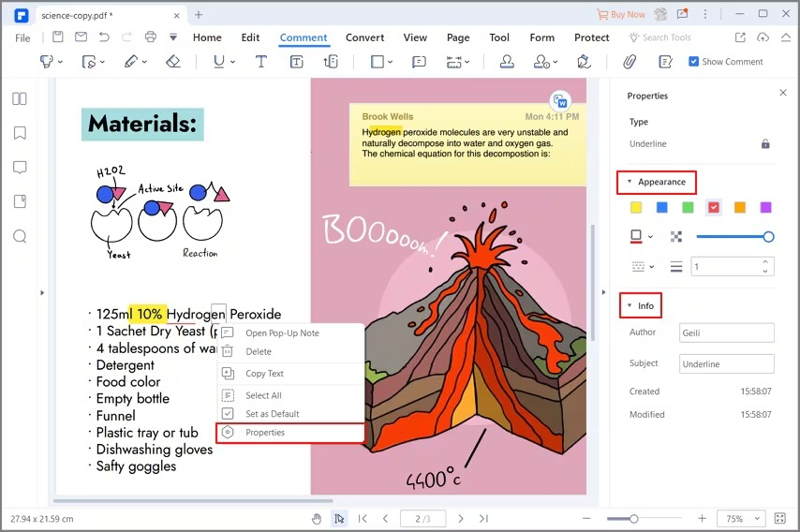
Task: Select the eraser tool in Comment toolbar
Action: click(x=173, y=62)
